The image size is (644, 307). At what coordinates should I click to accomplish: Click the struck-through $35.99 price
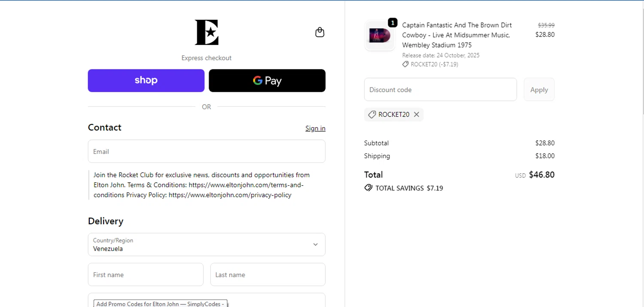(546, 25)
